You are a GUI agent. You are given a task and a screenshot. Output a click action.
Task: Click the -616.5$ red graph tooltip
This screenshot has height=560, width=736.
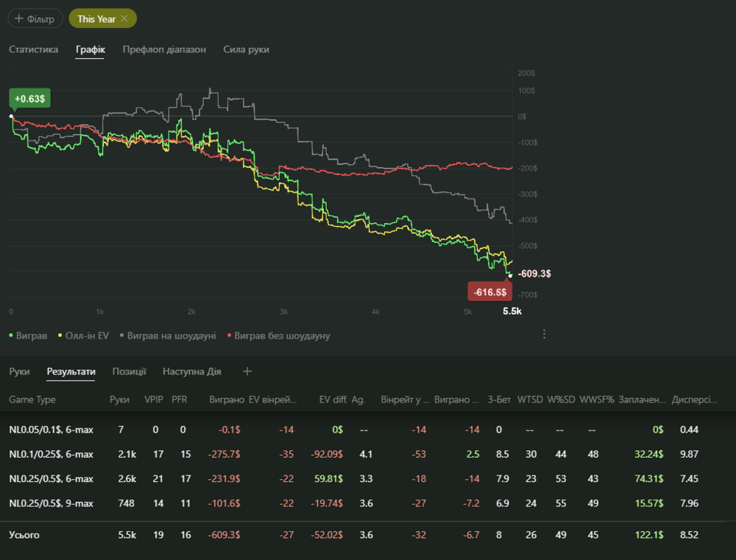[489, 292]
